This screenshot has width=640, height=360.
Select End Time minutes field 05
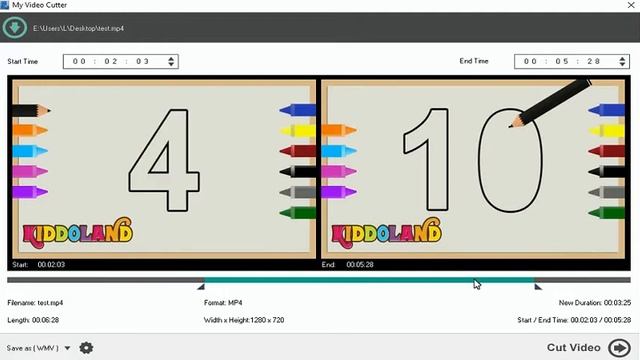[x=562, y=61]
